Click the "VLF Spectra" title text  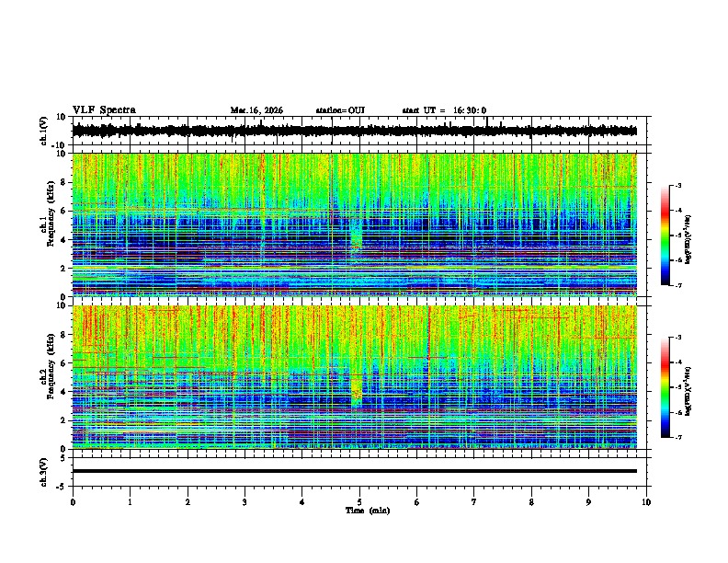coord(104,110)
